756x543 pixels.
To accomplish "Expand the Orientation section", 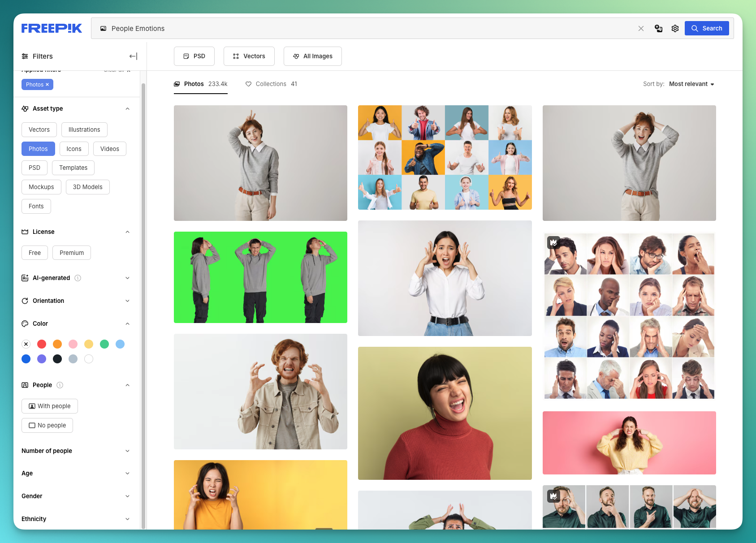I will [127, 301].
